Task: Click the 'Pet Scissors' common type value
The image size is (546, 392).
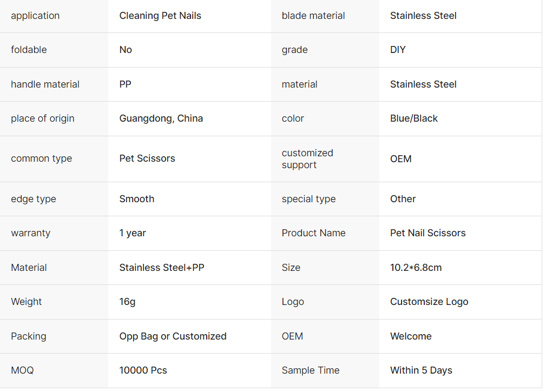Action: [147, 158]
